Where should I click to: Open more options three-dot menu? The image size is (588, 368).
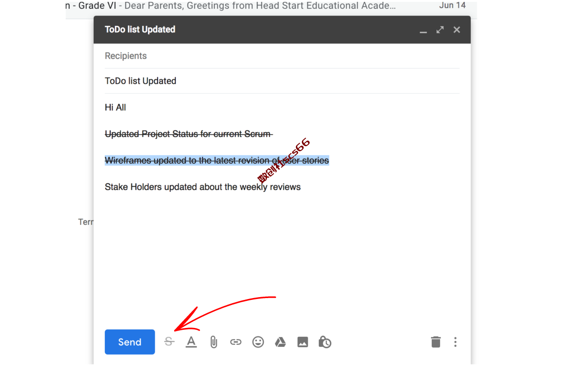click(455, 342)
